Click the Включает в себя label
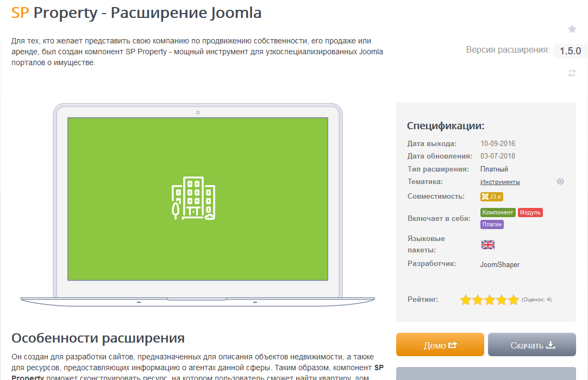Image resolution: width=588 pixels, height=380 pixels. pos(439,218)
